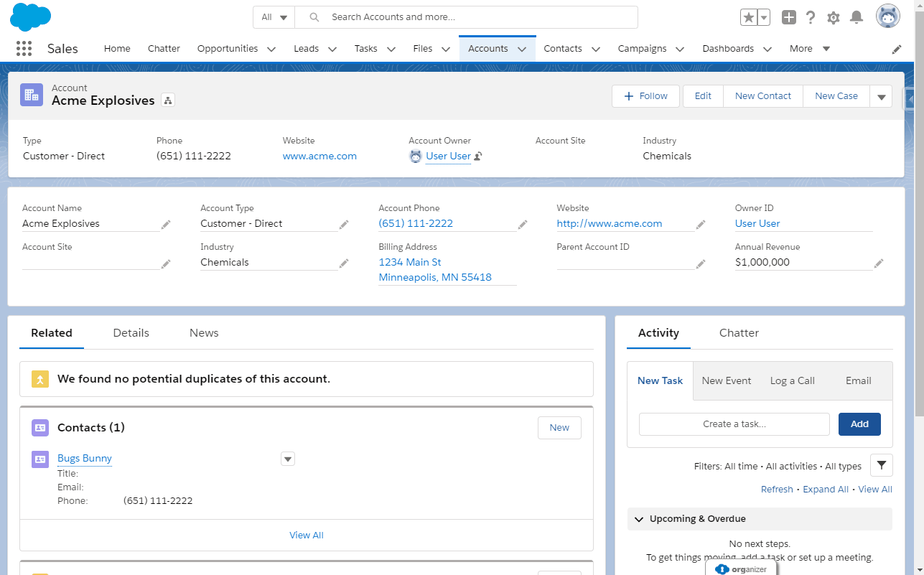Image resolution: width=924 pixels, height=575 pixels.
Task: Click the Edit button
Action: tap(703, 96)
